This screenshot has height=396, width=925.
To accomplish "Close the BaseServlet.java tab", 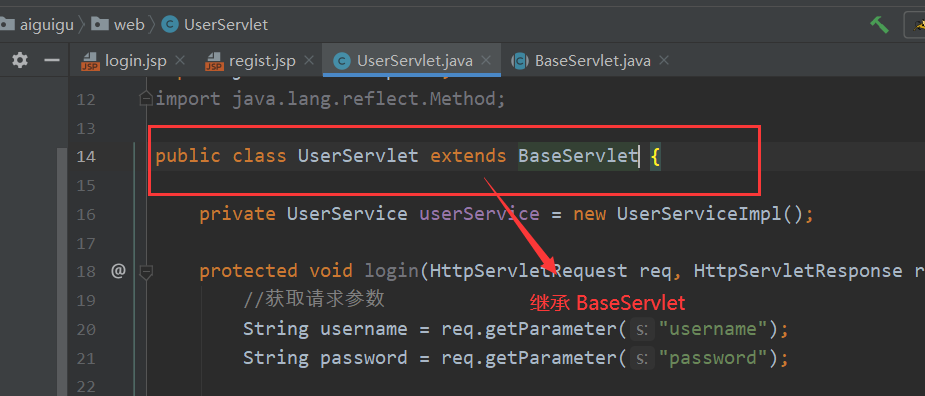I will 664,60.
